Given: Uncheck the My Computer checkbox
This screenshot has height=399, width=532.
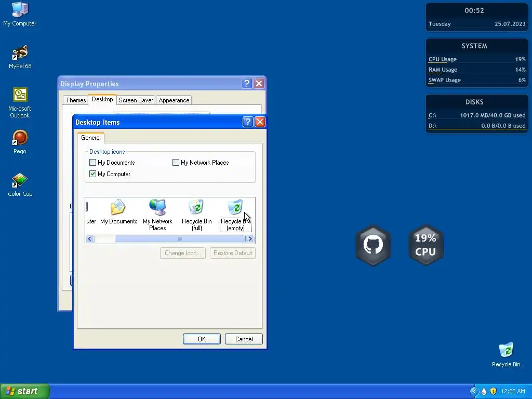Looking at the screenshot, I should coord(92,174).
